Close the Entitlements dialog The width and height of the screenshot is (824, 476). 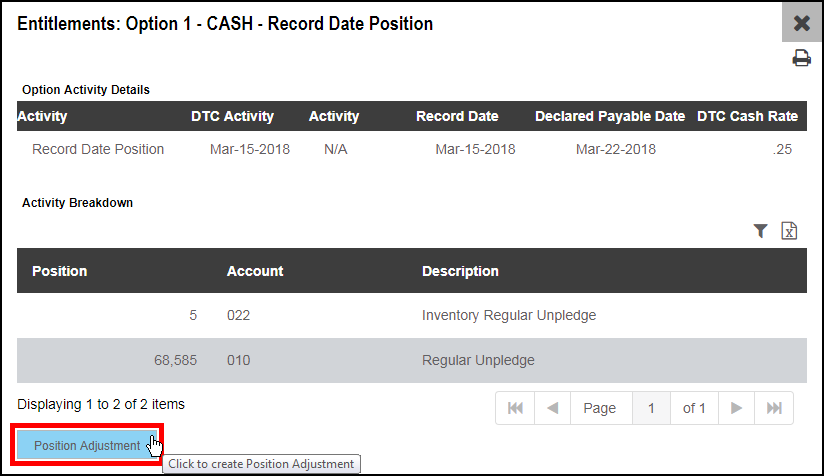(801, 23)
